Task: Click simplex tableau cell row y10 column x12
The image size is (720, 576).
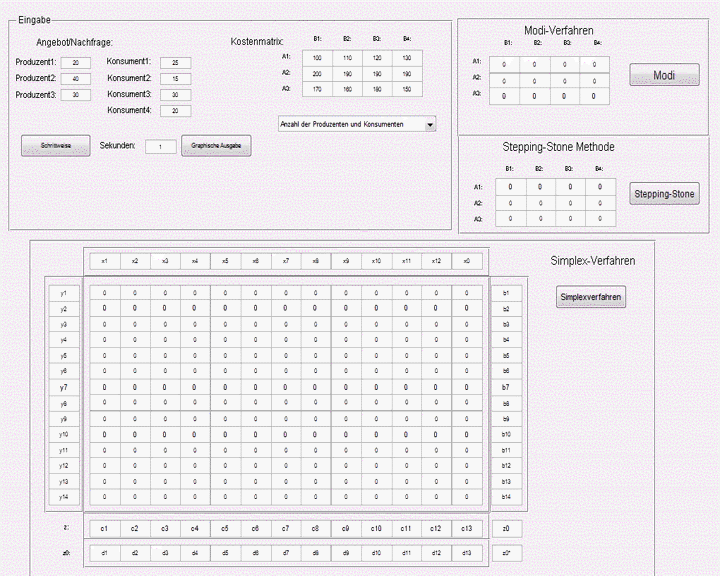Action: (x=437, y=435)
